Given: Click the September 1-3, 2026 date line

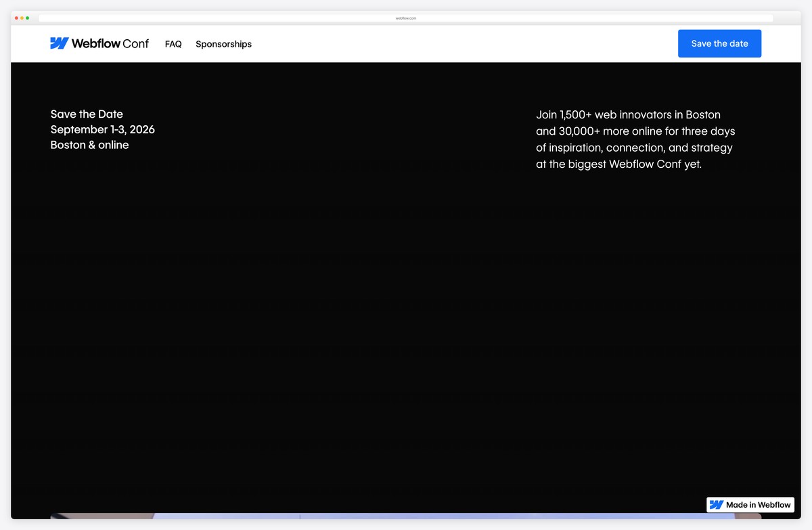Looking at the screenshot, I should coord(102,129).
